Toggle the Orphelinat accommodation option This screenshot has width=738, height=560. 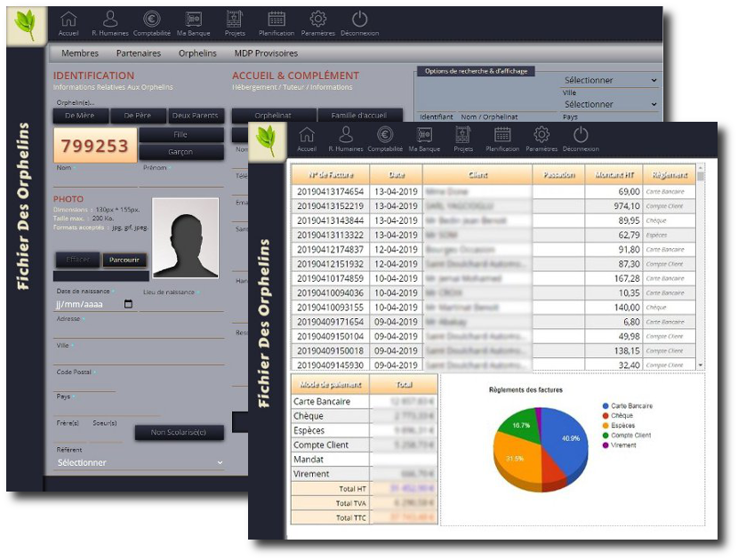coord(276,115)
